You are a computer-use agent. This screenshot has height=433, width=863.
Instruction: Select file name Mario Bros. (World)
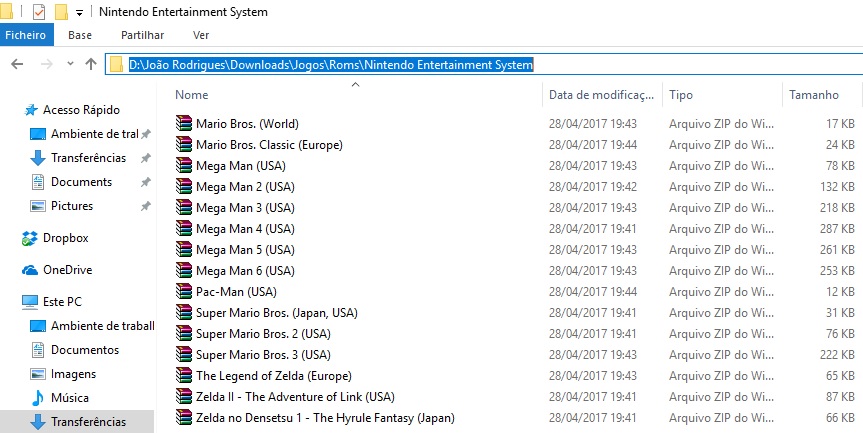pyautogui.click(x=247, y=123)
